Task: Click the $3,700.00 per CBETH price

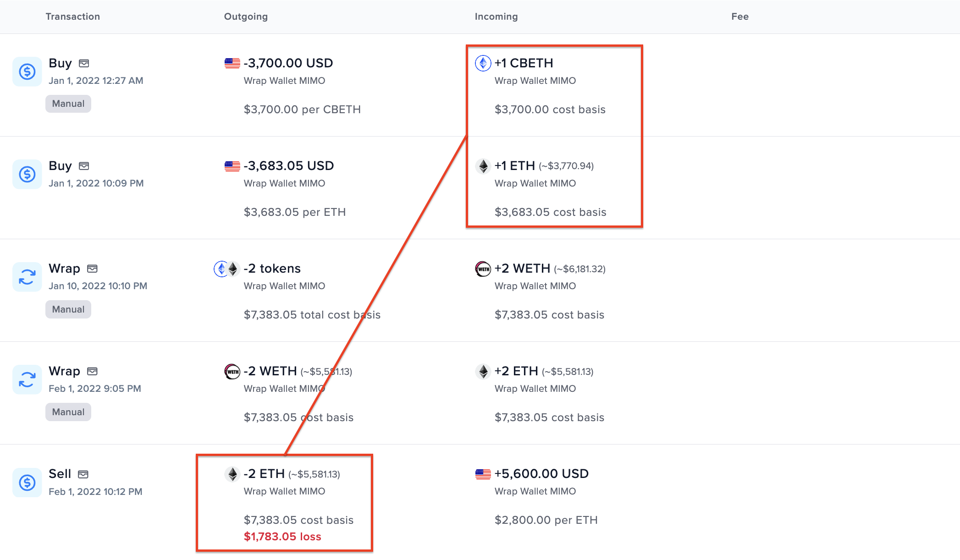Action: pos(302,110)
